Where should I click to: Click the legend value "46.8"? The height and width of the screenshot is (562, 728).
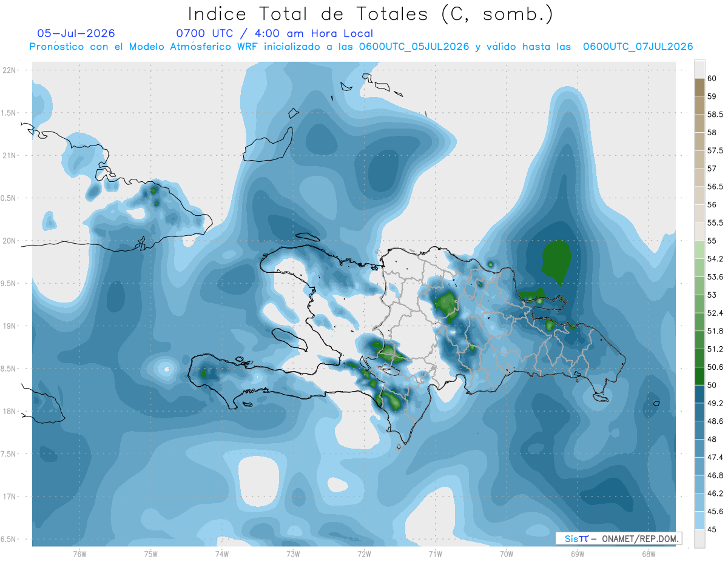715,475
